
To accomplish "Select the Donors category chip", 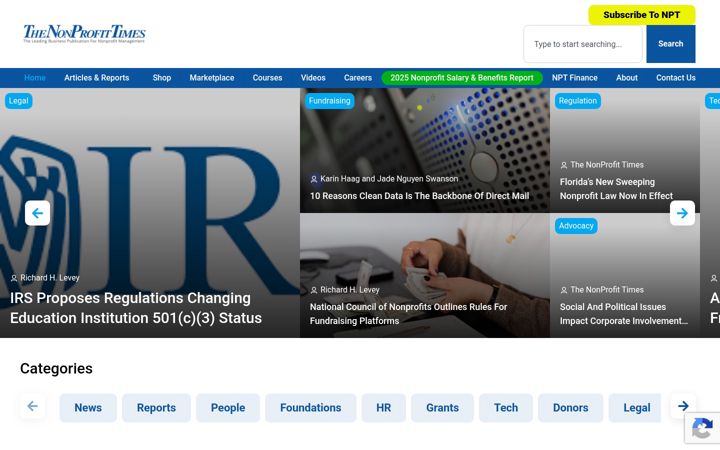I will [x=570, y=408].
